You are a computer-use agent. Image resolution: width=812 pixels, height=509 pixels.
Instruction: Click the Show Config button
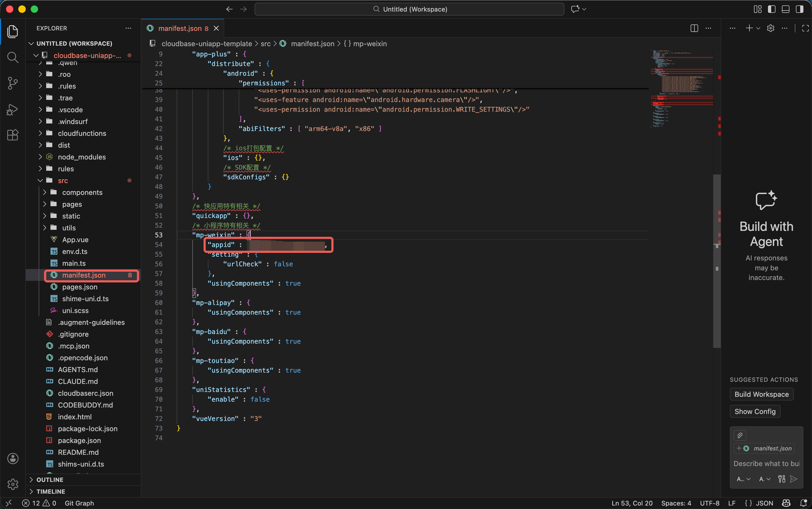coord(755,411)
